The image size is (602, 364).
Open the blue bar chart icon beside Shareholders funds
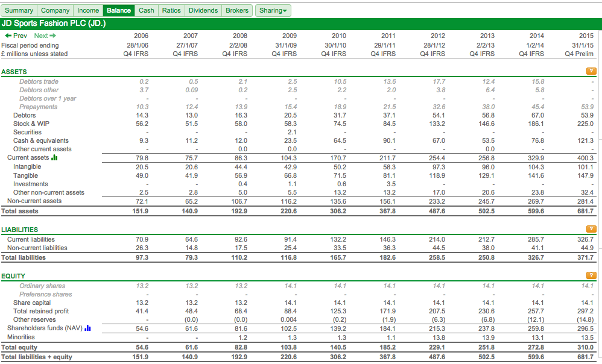88,328
